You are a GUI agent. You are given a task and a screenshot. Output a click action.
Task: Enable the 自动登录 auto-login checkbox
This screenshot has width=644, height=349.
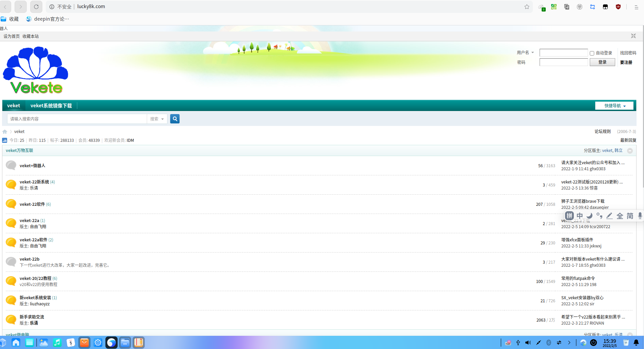click(592, 53)
